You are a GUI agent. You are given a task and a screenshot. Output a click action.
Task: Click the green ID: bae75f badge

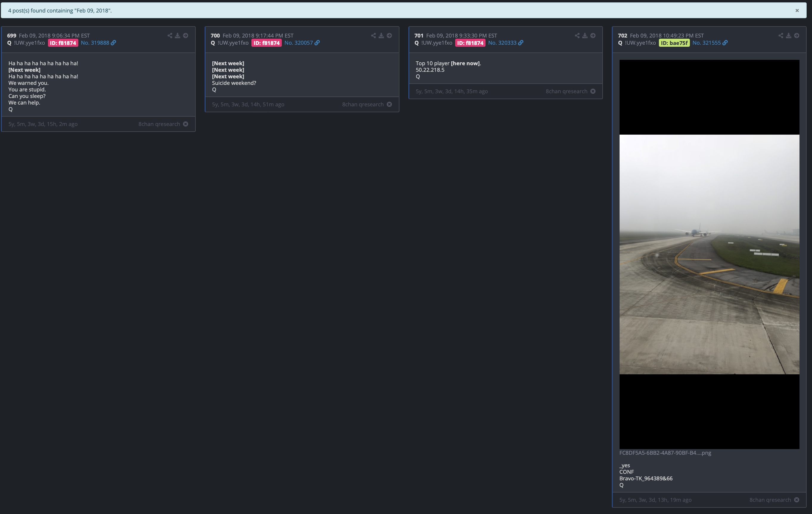tap(674, 43)
